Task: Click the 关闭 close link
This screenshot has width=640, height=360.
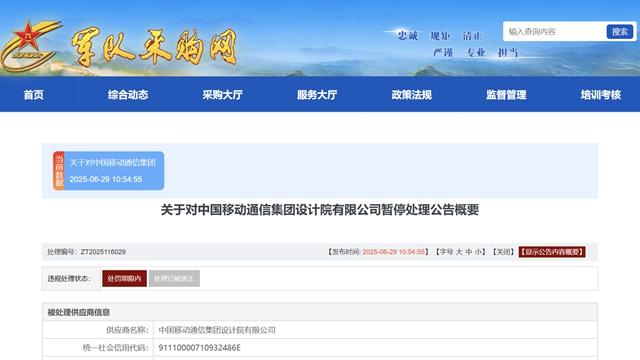Action: [x=503, y=252]
